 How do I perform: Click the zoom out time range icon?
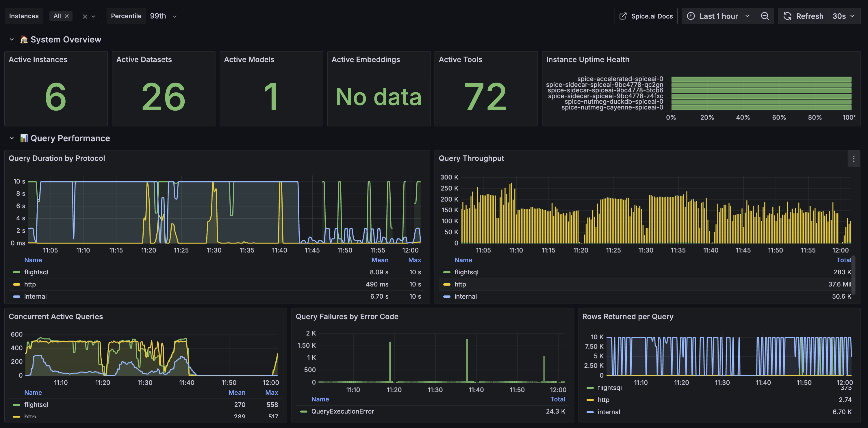[x=765, y=16]
